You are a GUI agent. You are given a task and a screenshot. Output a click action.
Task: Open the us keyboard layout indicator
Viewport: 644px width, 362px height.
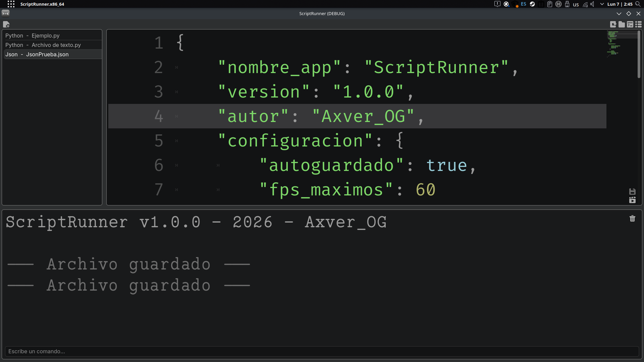pyautogui.click(x=576, y=4)
